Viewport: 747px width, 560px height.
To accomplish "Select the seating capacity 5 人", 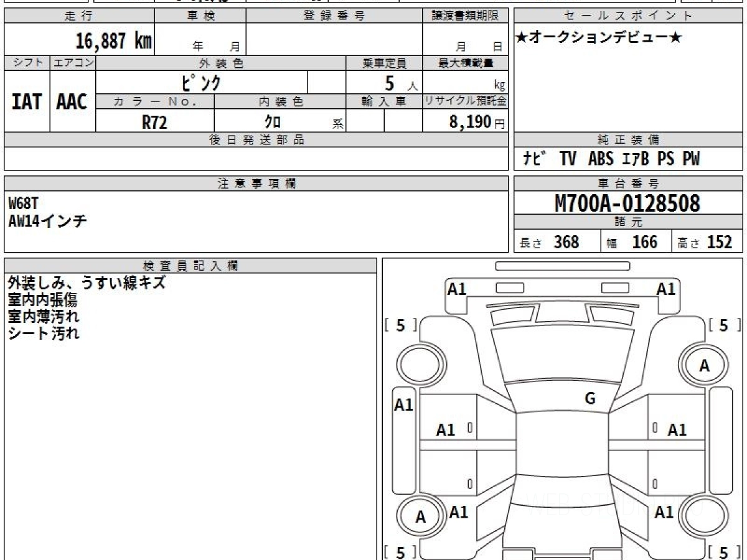I will 401,83.
